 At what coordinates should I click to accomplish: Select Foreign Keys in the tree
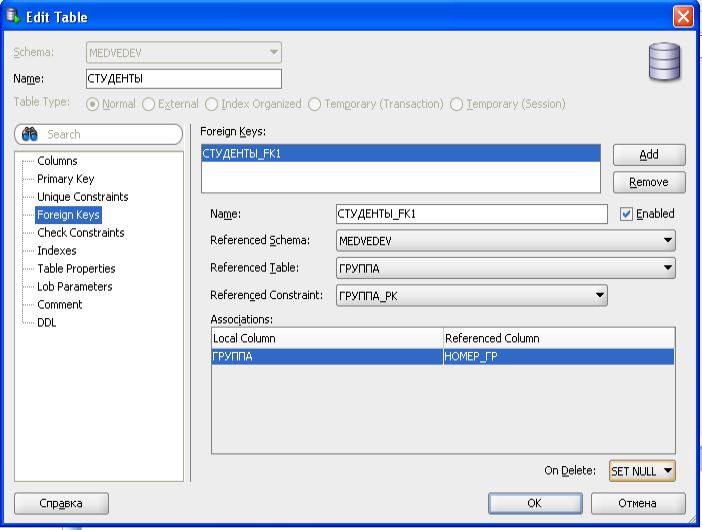click(x=68, y=215)
